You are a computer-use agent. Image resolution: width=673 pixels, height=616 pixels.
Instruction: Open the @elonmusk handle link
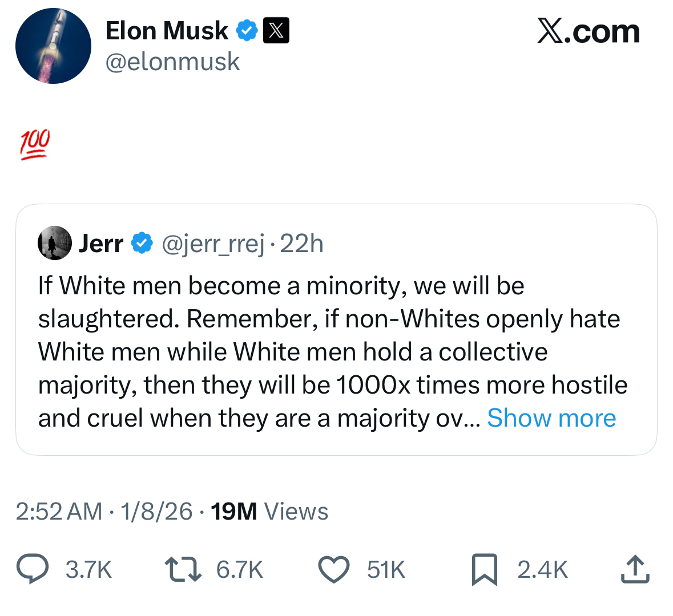tap(172, 62)
